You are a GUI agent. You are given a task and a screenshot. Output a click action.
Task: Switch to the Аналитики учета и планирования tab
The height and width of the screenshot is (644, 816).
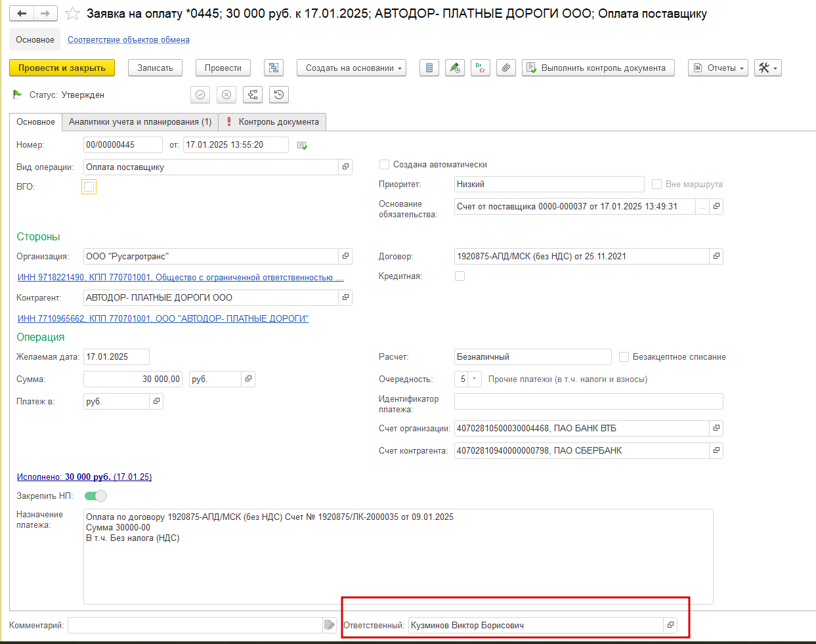140,122
